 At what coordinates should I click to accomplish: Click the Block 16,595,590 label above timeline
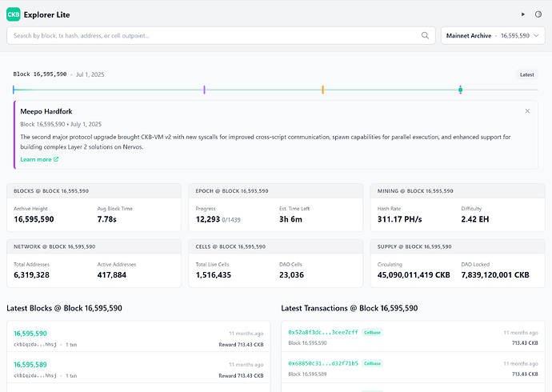[x=40, y=74]
